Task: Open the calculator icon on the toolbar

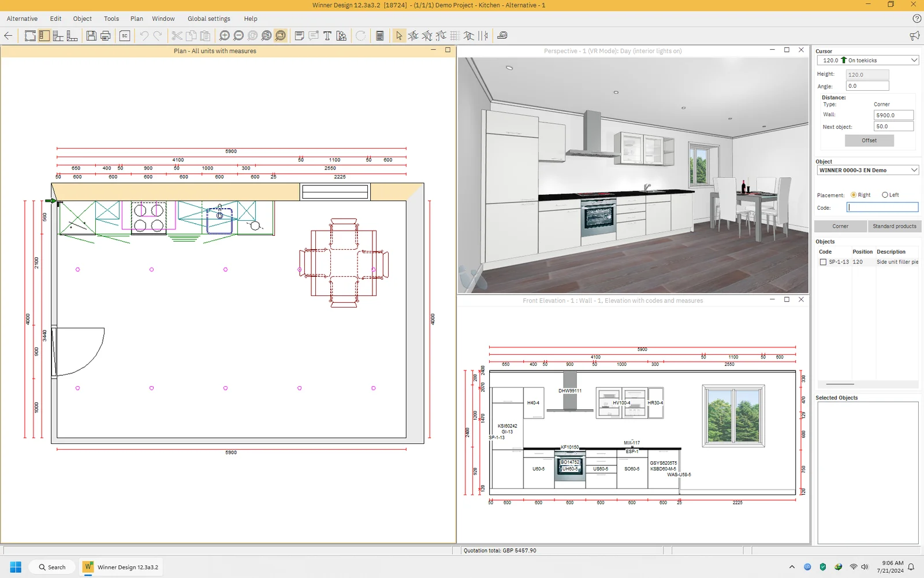Action: point(380,36)
